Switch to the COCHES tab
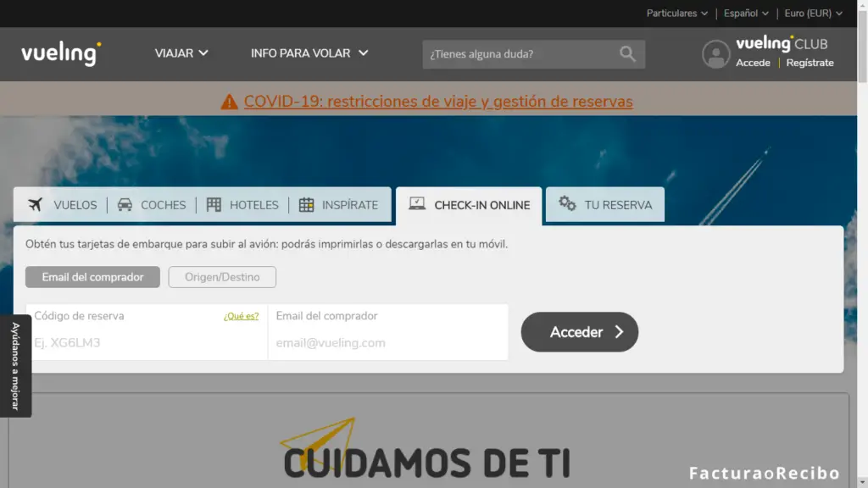The width and height of the screenshot is (868, 488). coord(152,205)
